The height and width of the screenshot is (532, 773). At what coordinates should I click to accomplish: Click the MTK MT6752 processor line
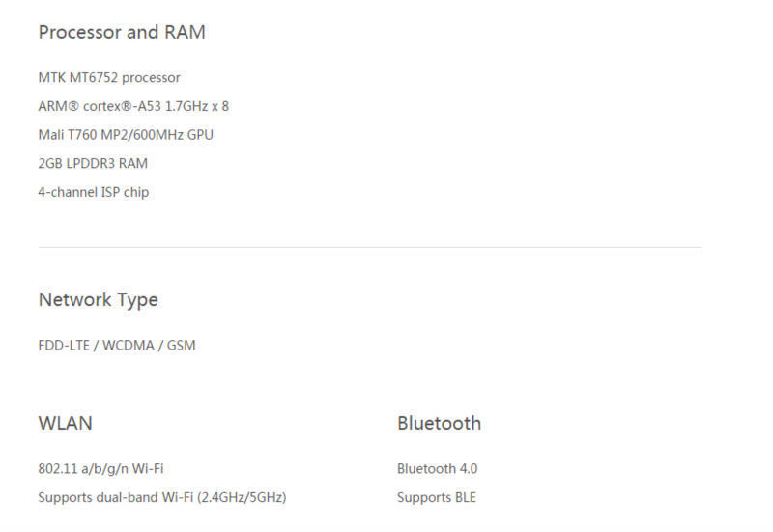(x=109, y=77)
